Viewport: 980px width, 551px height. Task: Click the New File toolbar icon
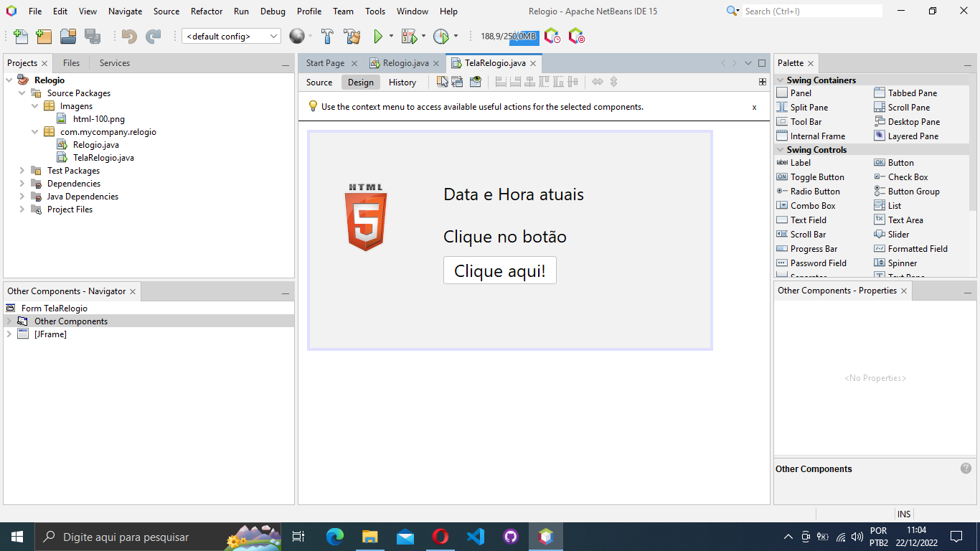(x=21, y=37)
